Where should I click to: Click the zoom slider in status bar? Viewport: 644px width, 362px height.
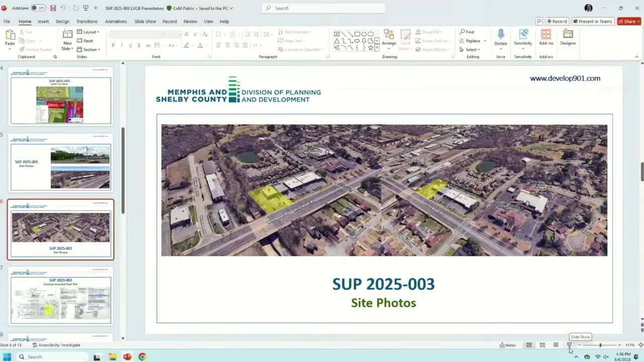pos(600,345)
